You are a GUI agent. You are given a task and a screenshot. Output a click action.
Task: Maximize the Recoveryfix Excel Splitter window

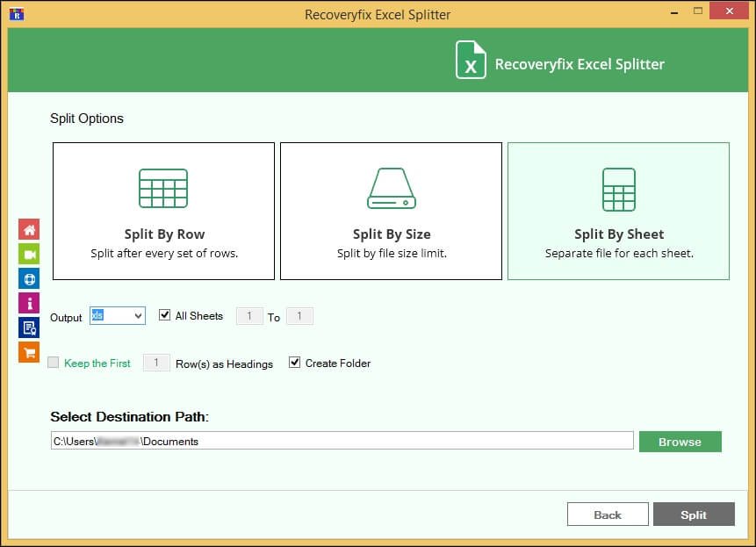pos(698,11)
